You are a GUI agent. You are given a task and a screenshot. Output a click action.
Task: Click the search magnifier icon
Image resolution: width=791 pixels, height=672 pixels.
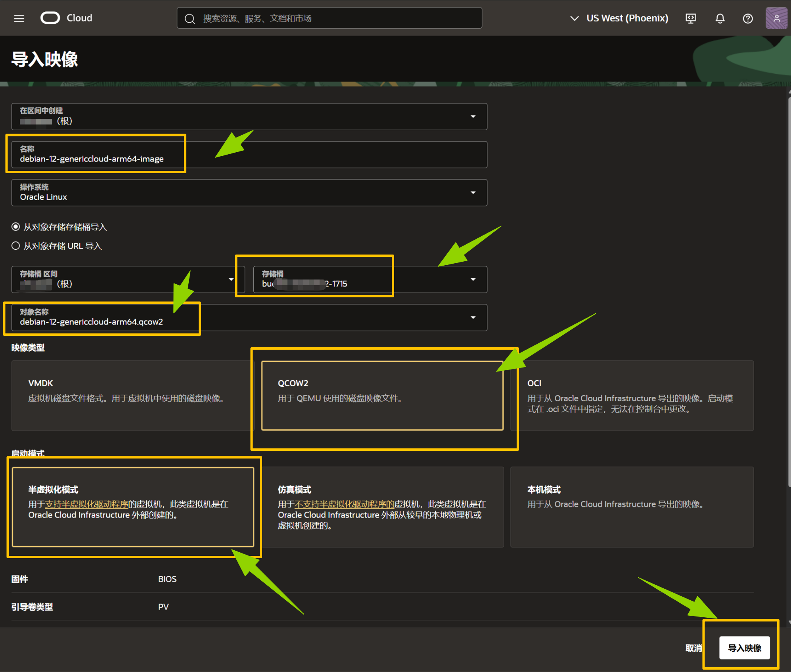coord(190,19)
